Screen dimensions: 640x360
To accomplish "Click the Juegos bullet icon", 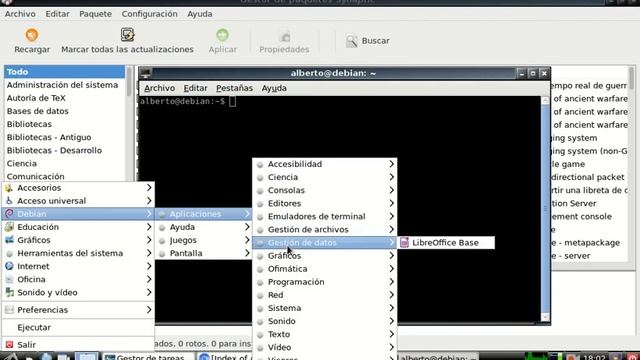I will click(x=162, y=240).
